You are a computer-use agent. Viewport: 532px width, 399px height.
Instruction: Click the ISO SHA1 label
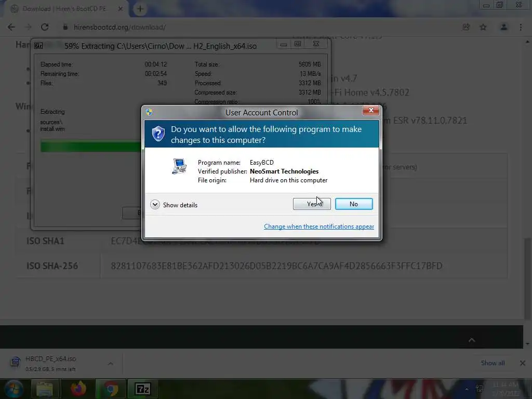[x=46, y=241]
